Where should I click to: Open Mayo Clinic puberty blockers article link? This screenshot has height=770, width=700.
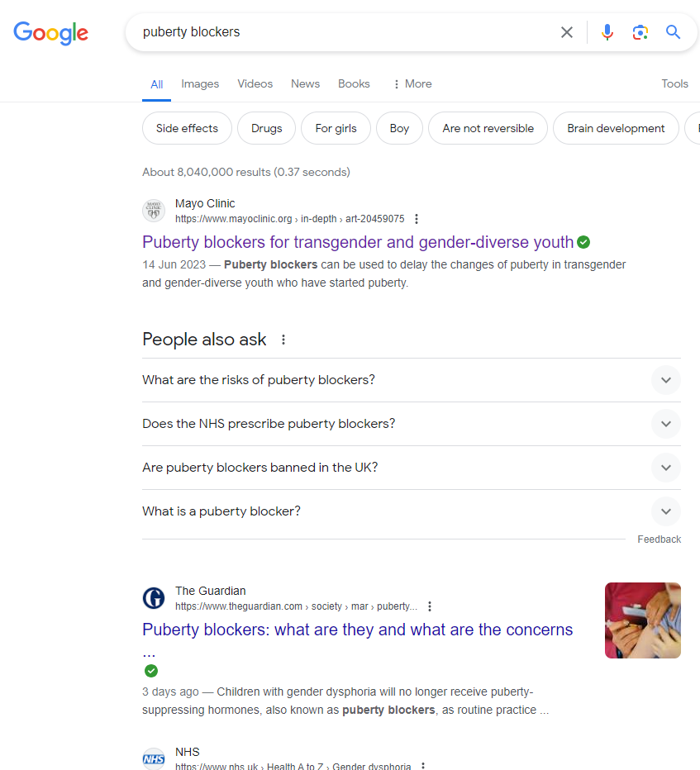[x=357, y=242]
